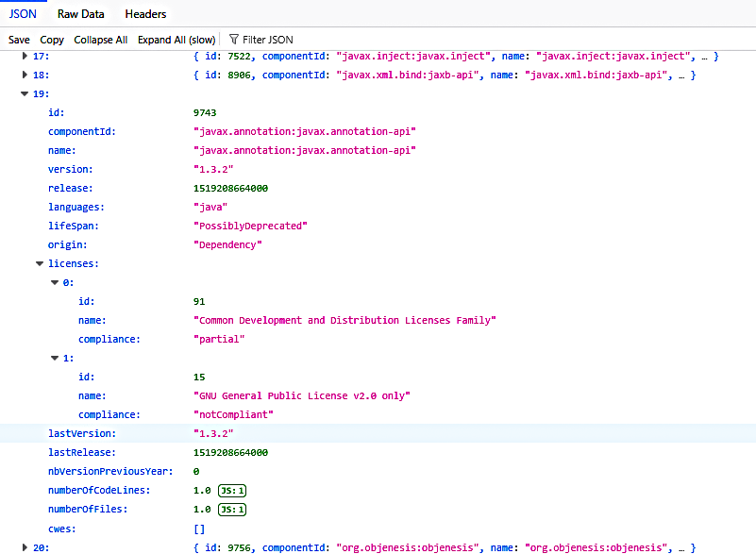Collapse the licenses node
The image size is (756, 554).
(x=40, y=264)
